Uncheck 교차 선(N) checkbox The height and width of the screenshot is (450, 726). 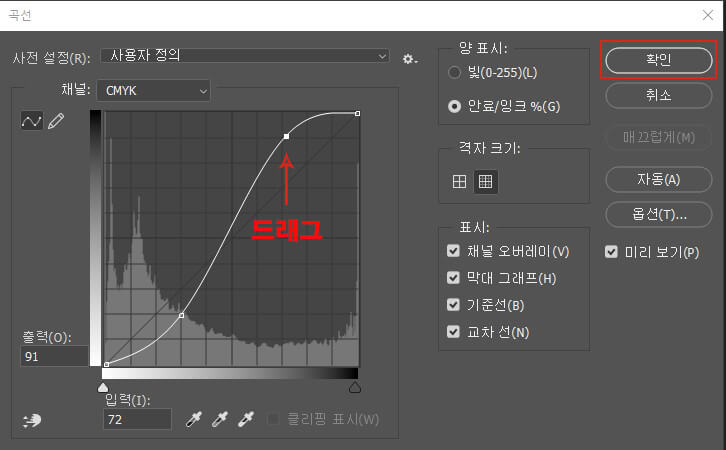tap(453, 331)
